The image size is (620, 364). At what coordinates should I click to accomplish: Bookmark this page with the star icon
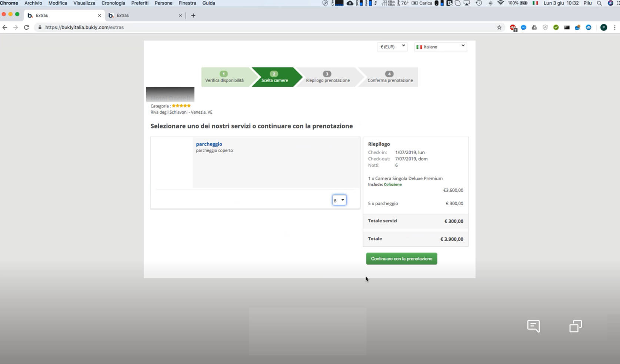coord(499,27)
